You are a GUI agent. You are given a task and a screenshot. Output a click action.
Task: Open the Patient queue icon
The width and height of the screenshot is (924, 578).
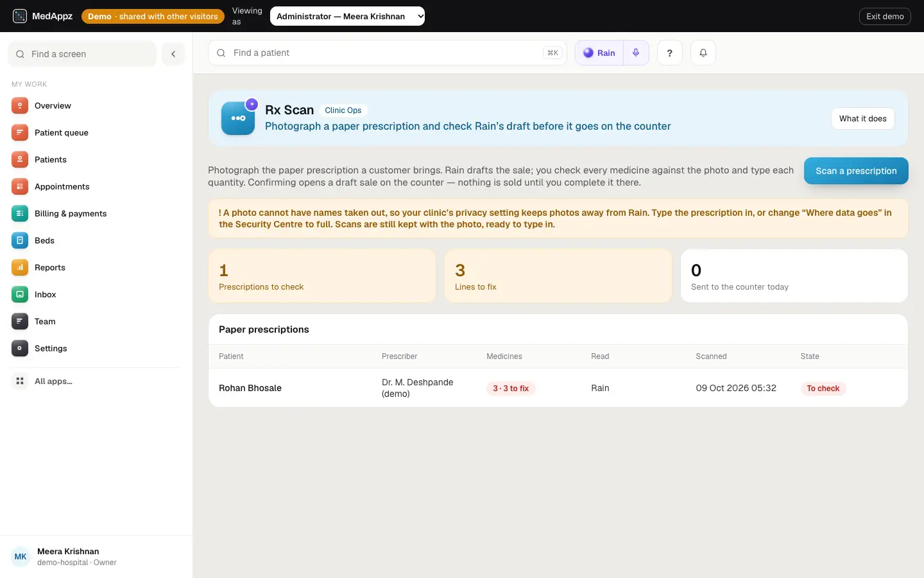click(x=20, y=133)
